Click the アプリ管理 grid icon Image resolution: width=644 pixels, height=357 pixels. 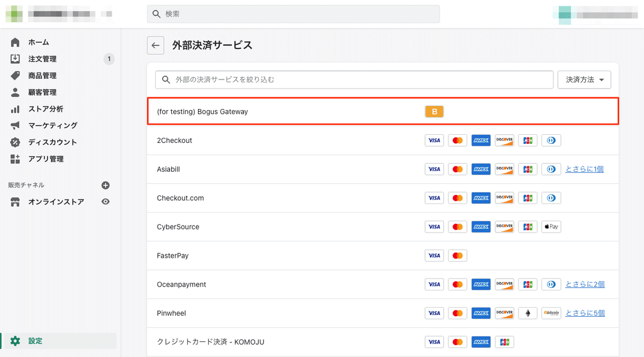(x=15, y=159)
